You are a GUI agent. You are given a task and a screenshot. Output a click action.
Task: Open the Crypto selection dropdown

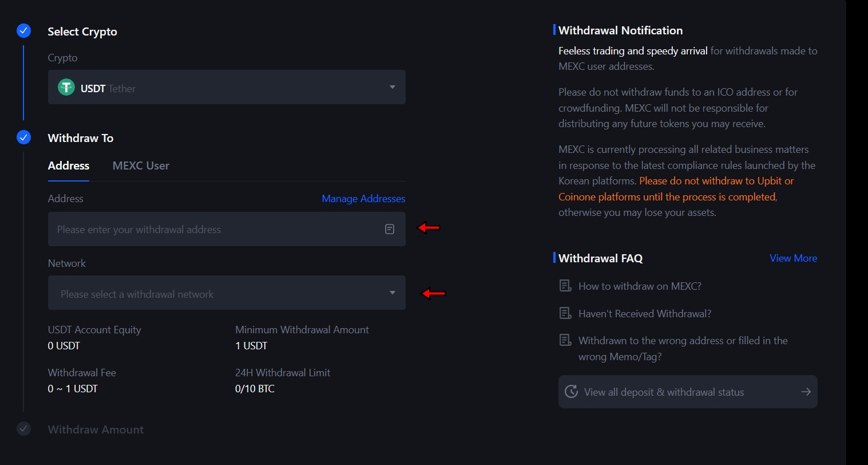(227, 87)
